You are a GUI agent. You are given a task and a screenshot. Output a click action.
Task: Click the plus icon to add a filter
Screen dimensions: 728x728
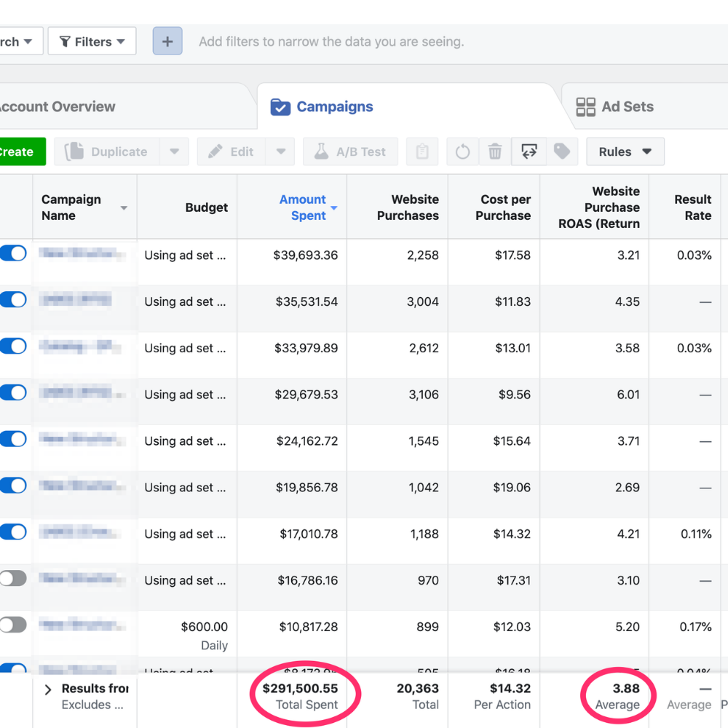coord(167,41)
